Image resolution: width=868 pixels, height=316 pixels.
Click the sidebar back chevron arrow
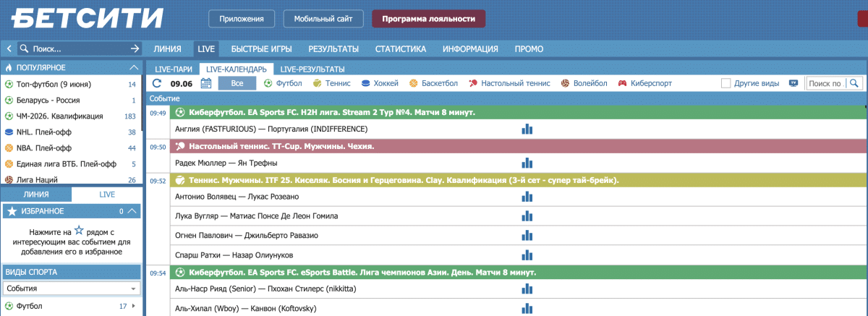[9, 49]
